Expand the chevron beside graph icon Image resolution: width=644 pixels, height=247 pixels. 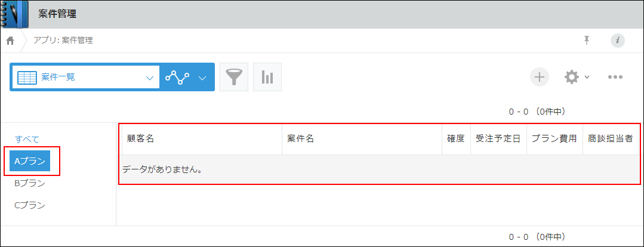click(x=202, y=78)
